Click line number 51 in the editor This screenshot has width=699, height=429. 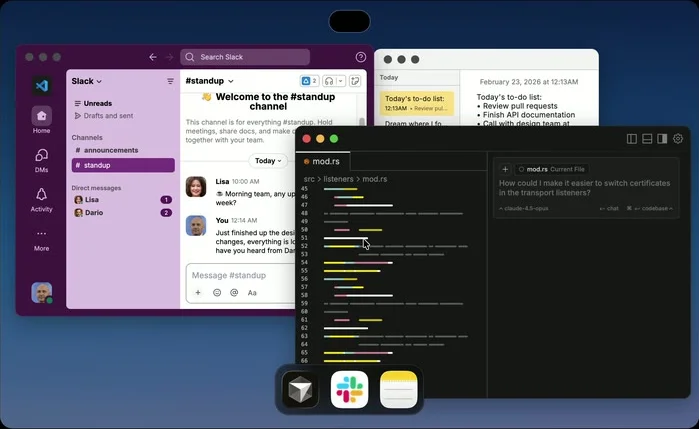(x=304, y=238)
